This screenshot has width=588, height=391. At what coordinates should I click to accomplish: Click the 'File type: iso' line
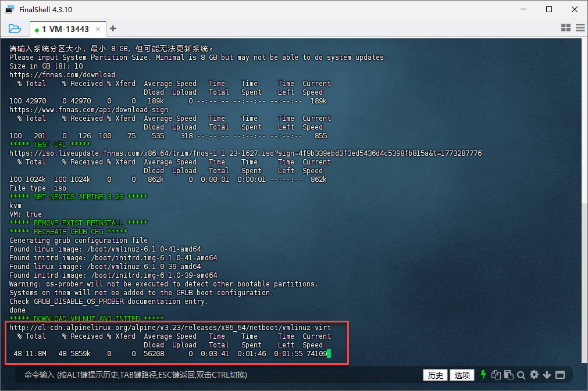coord(38,188)
